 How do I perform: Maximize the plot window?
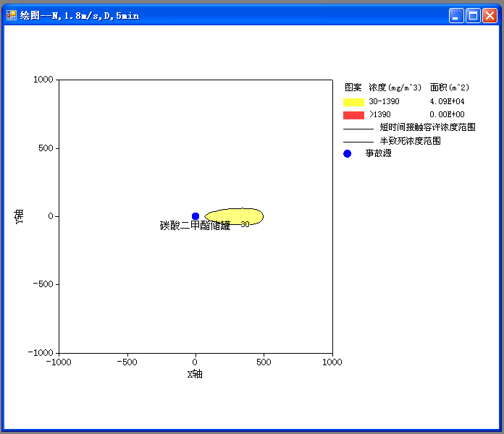pos(473,15)
